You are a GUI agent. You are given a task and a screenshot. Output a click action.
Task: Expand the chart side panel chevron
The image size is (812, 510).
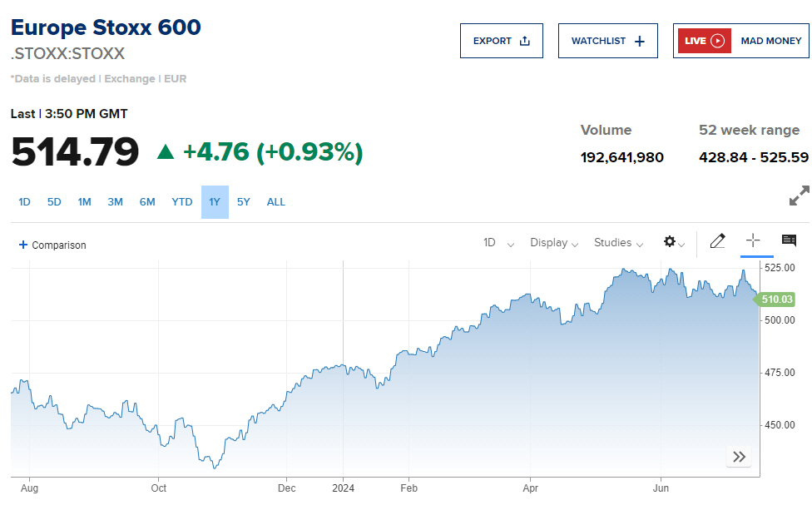click(739, 457)
